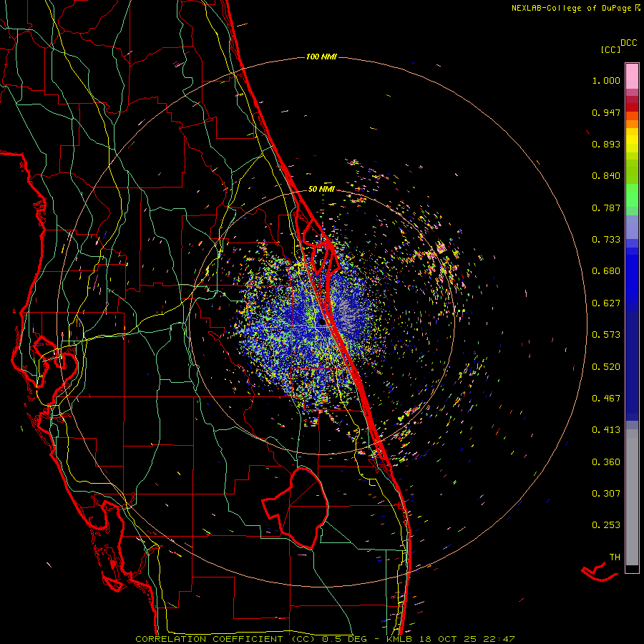Click the 0.520 scale value label
Viewport: 644px width, 644px height.
(x=606, y=367)
